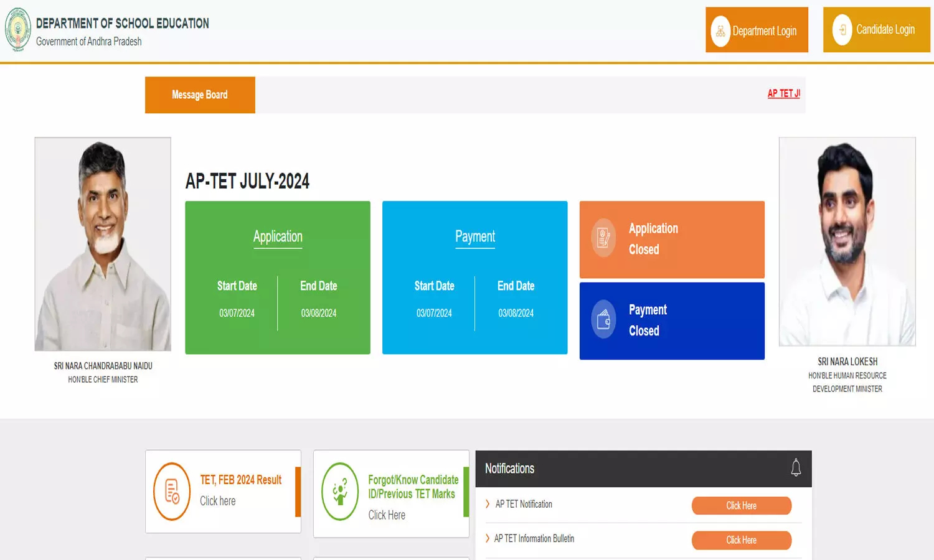Expand the AP TET Notification chevron
Viewport: 934px width, 560px height.
pos(488,504)
